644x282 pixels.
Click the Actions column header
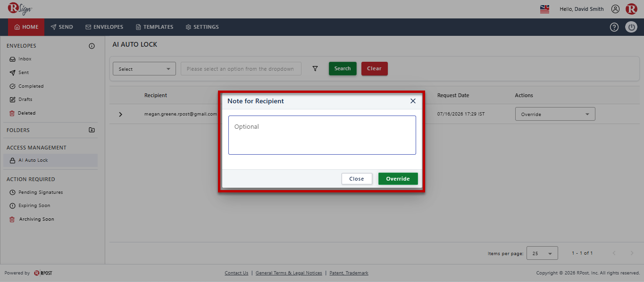pos(524,95)
